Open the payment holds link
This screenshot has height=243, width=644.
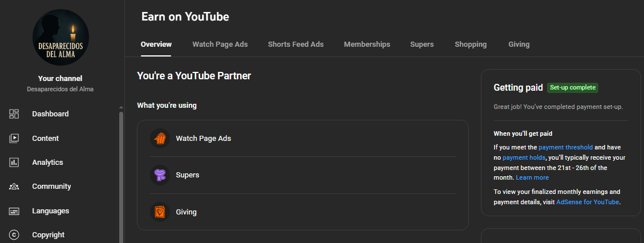click(523, 157)
